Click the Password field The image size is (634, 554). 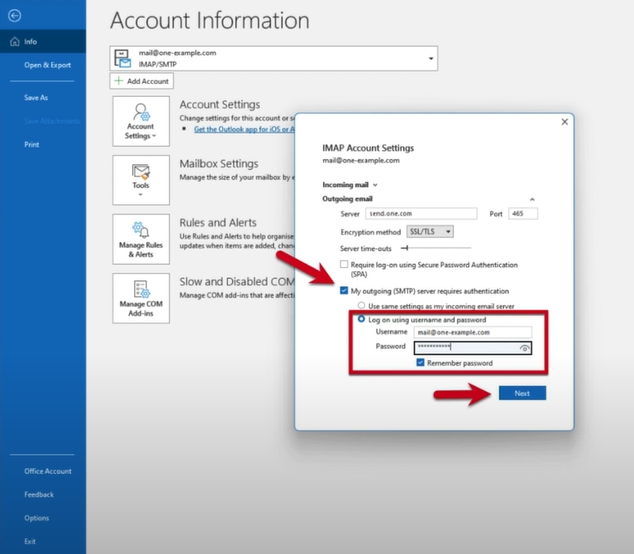point(473,348)
